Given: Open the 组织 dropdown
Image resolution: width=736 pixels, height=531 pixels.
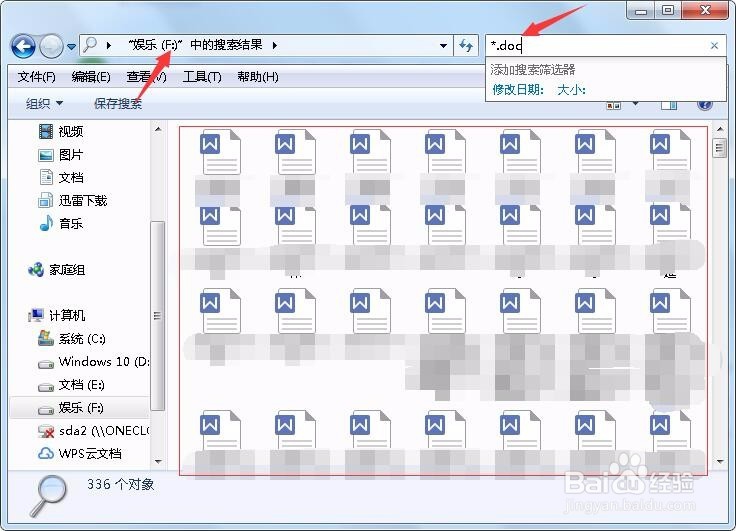Looking at the screenshot, I should (x=44, y=103).
